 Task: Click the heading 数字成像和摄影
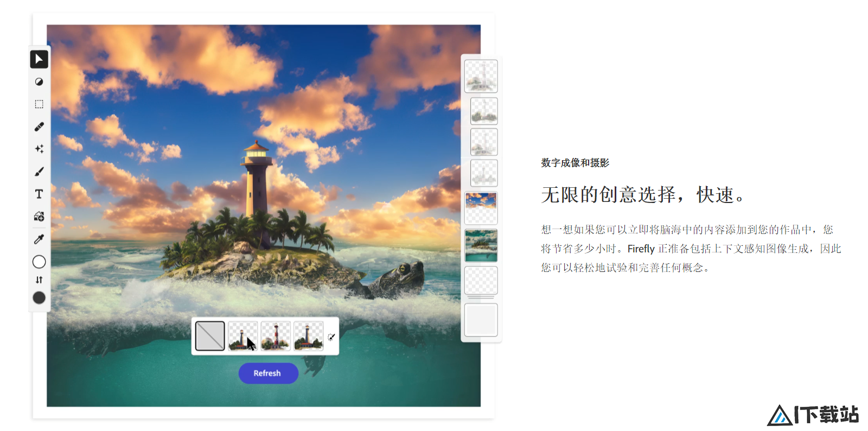(x=575, y=163)
